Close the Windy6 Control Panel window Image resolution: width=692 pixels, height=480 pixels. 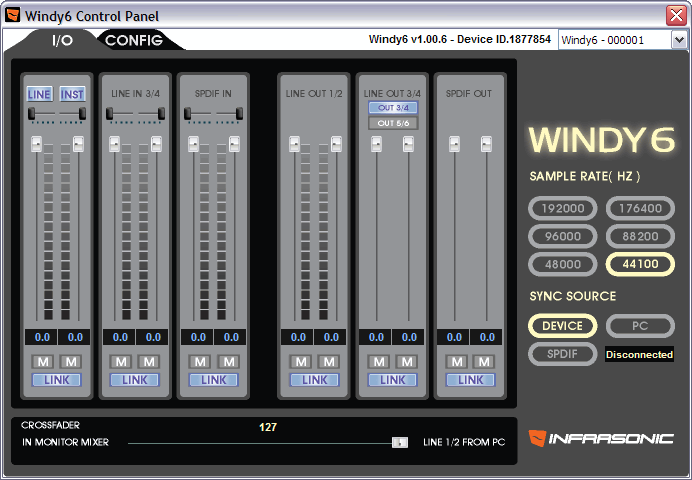676,15
